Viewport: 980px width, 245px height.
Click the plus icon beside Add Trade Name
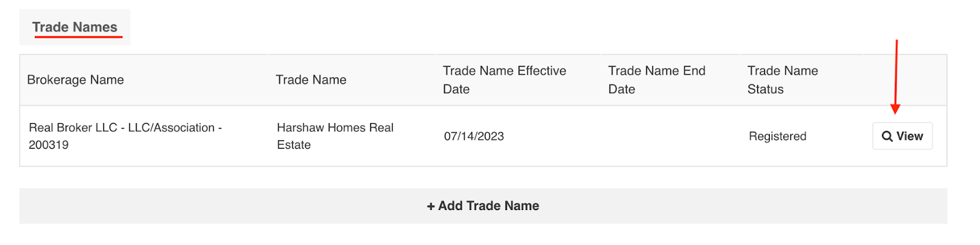[431, 206]
